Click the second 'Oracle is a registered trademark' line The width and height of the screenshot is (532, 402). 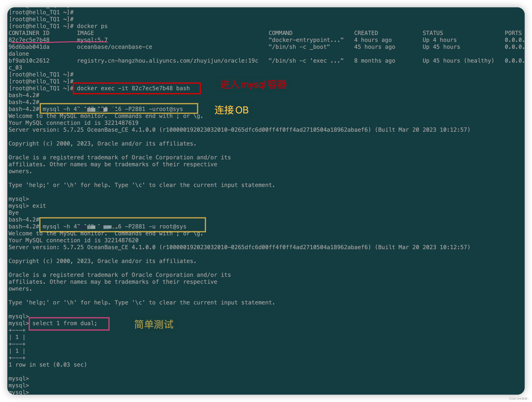[119, 275]
